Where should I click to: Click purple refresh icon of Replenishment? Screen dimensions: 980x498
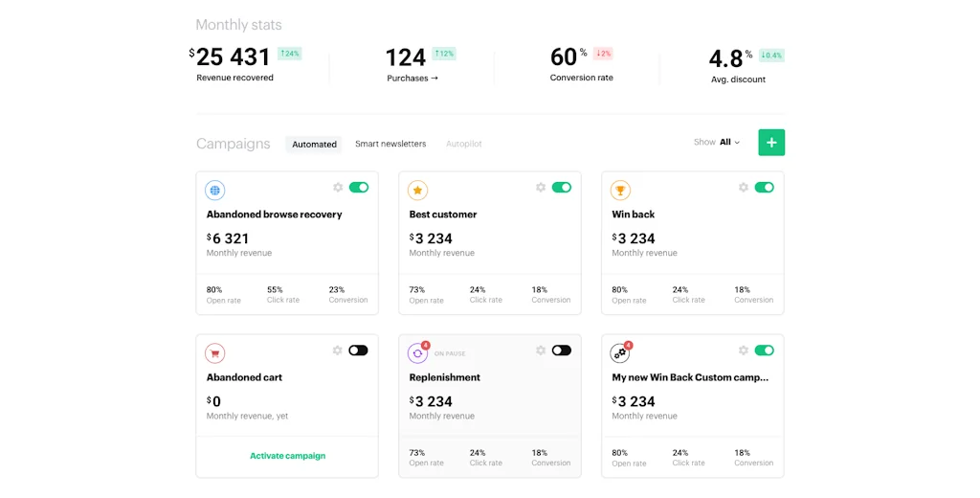coord(417,353)
